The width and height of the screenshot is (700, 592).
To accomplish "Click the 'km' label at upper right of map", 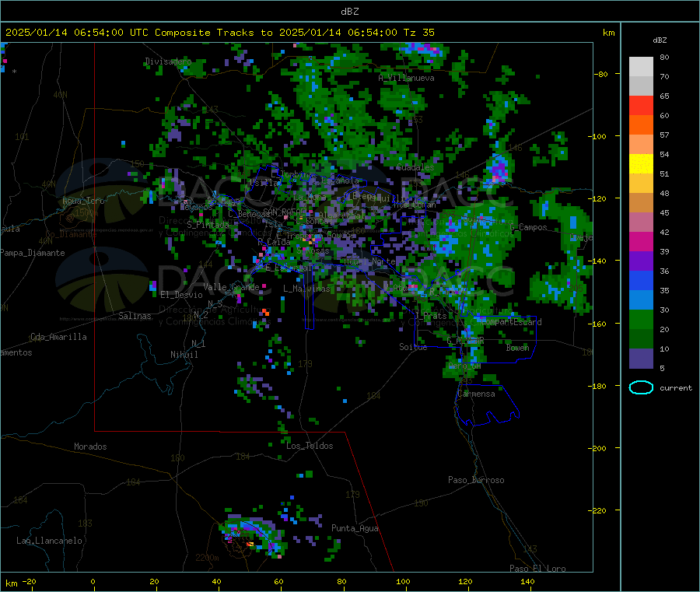I will [608, 33].
